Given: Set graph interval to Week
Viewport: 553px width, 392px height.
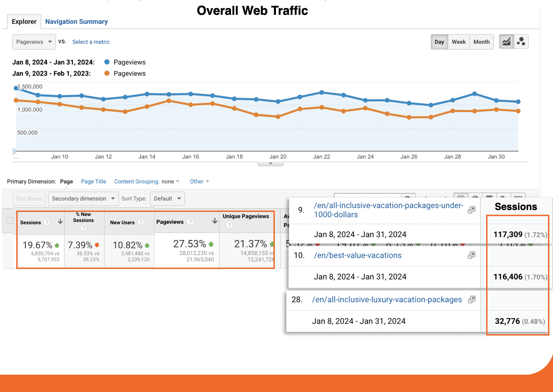Looking at the screenshot, I should (x=458, y=42).
